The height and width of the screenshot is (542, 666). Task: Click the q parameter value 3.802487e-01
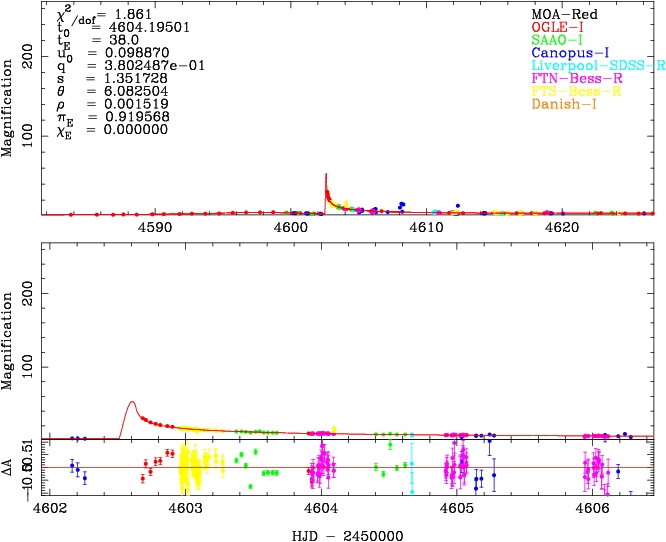tap(146, 65)
